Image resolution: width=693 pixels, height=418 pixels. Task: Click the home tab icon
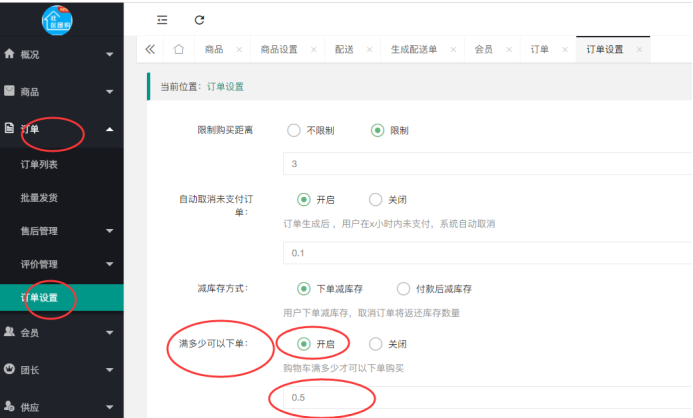(179, 49)
